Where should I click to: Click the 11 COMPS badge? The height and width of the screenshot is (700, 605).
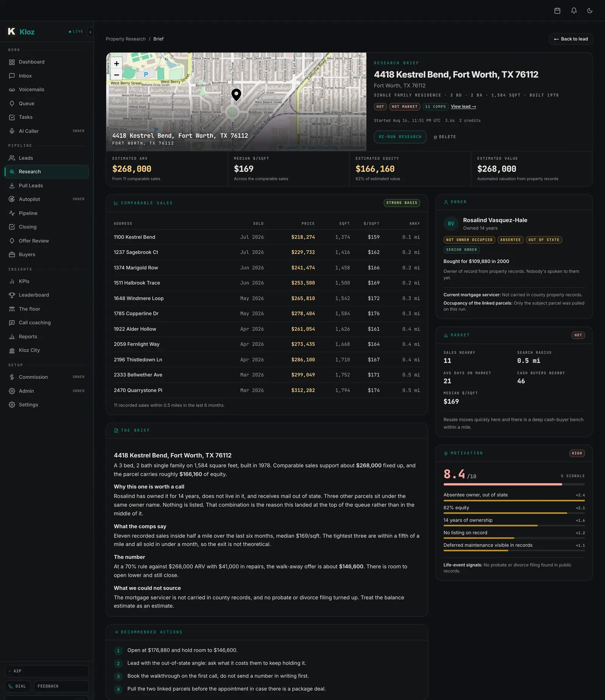[436, 107]
